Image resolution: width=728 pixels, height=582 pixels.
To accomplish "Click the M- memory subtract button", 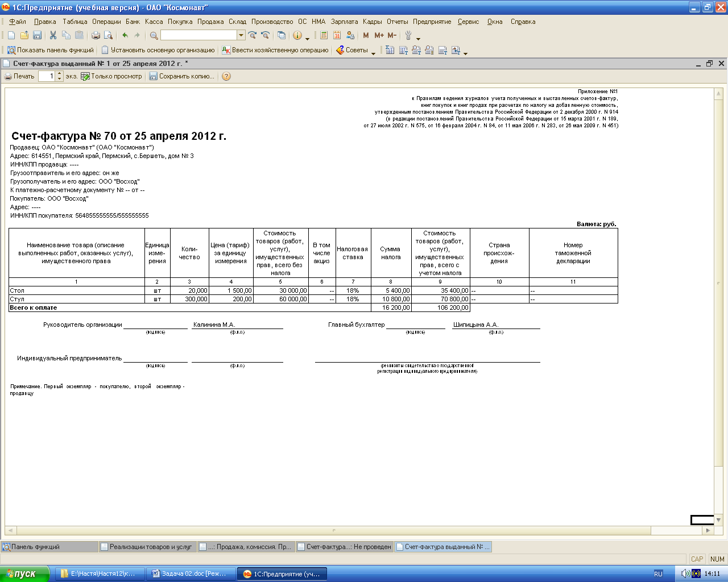I will coord(392,35).
